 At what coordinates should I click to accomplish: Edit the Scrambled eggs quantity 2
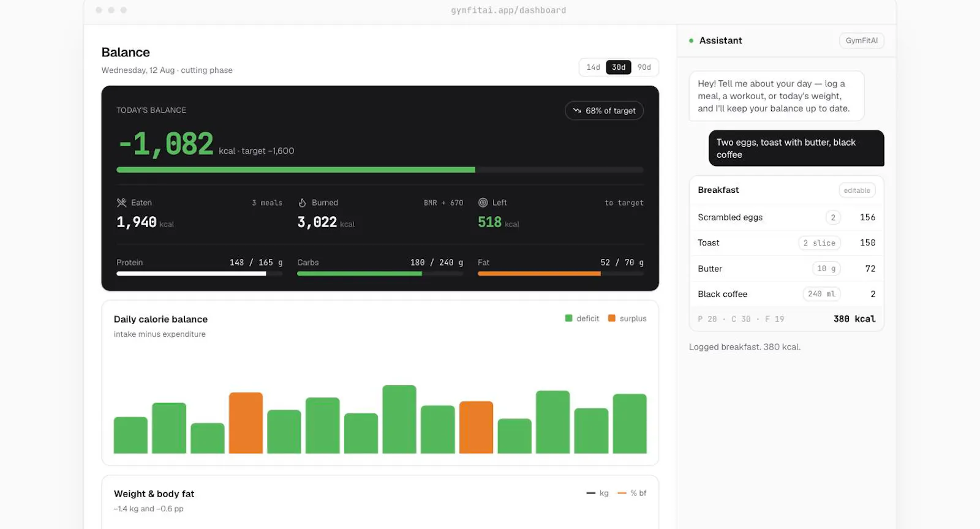click(x=833, y=217)
